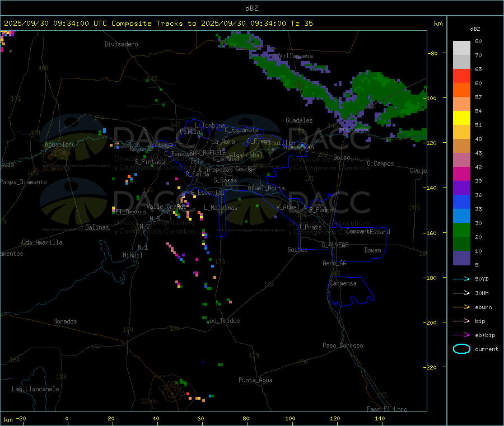Screen dimensions: 504x426
Task: Click the 'Paso_Barroso' map label
Action: (x=343, y=346)
